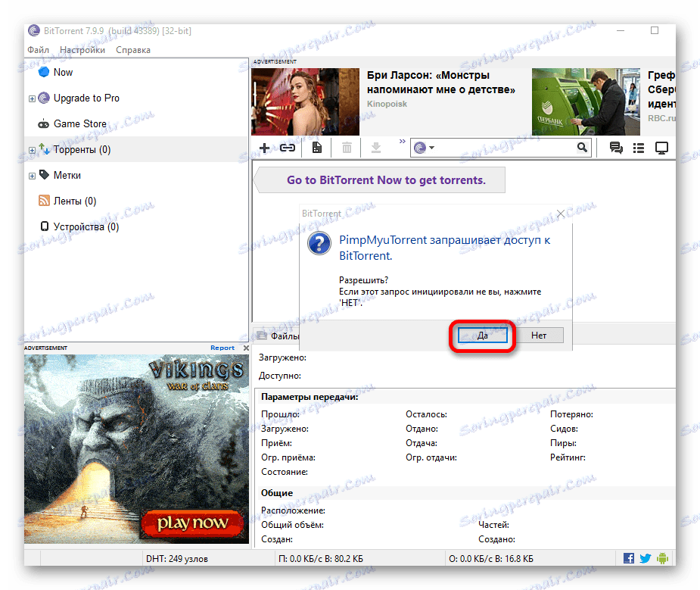Click the Add Torrent from URL link icon
Image resolution: width=700 pixels, height=590 pixels.
point(288,148)
